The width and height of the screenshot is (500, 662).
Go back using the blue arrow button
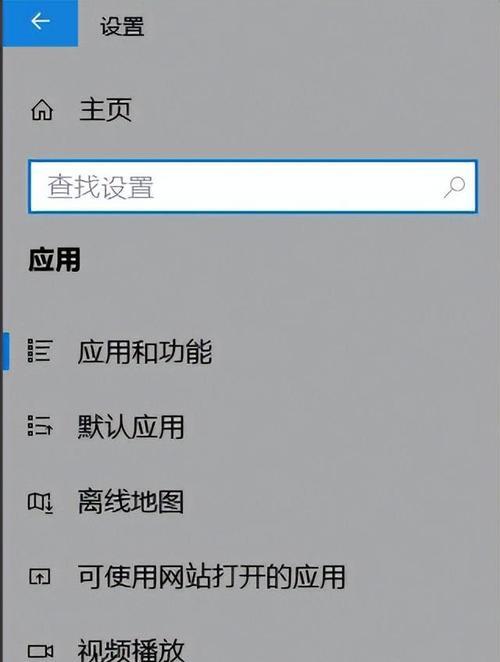coord(40,22)
